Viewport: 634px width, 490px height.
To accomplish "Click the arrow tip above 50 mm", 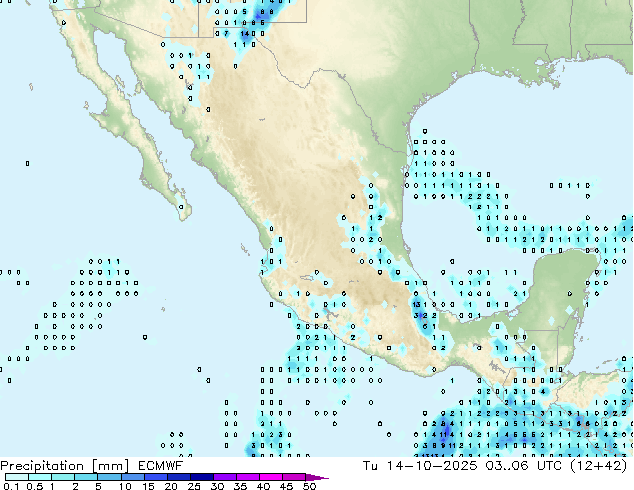I will [x=317, y=477].
